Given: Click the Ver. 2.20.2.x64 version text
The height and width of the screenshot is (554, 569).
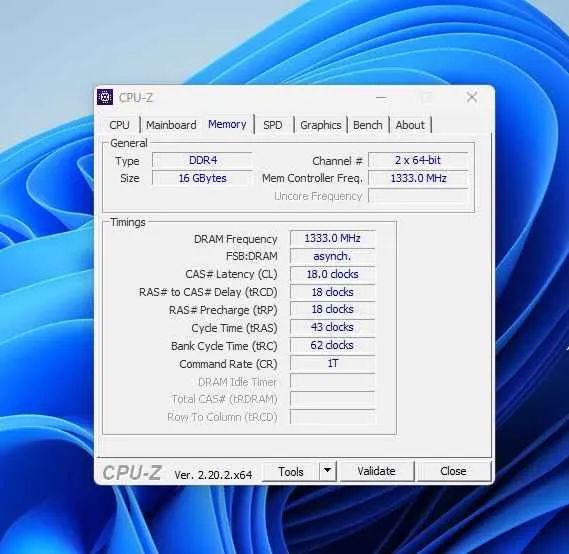Looking at the screenshot, I should pyautogui.click(x=213, y=475).
